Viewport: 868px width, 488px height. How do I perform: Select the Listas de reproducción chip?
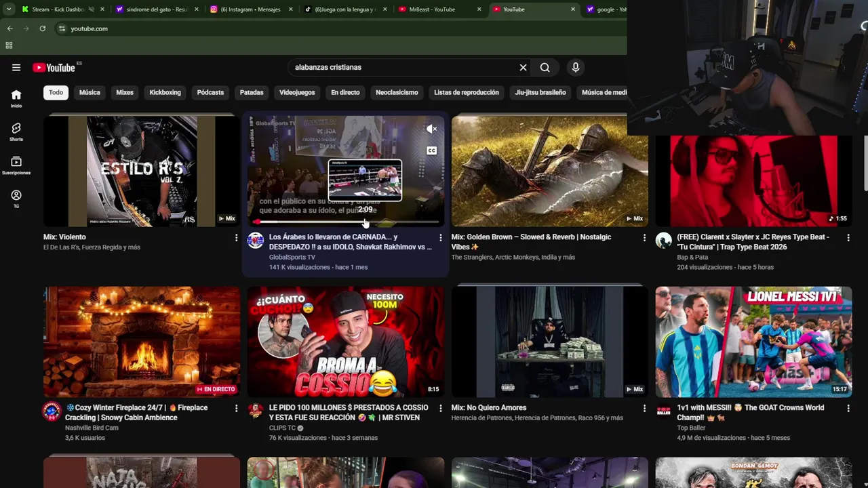point(467,92)
